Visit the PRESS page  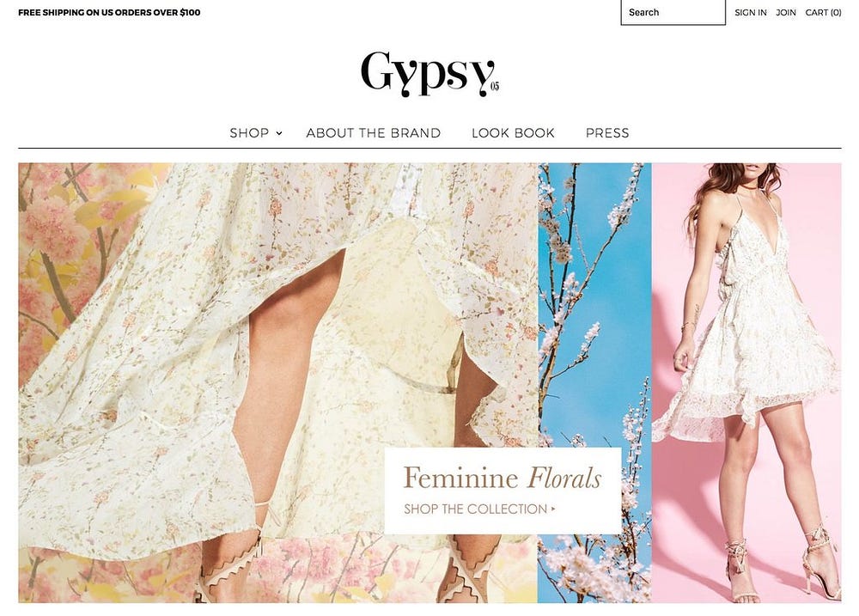pyautogui.click(x=607, y=133)
